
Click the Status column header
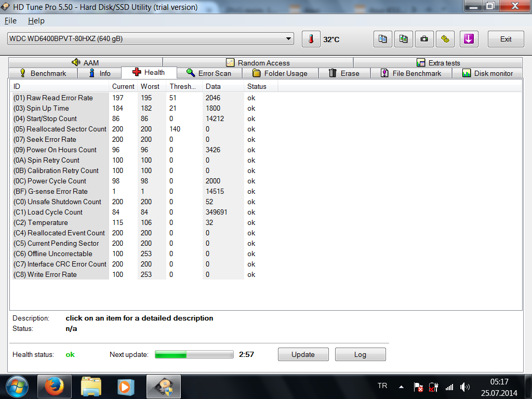tap(261, 87)
